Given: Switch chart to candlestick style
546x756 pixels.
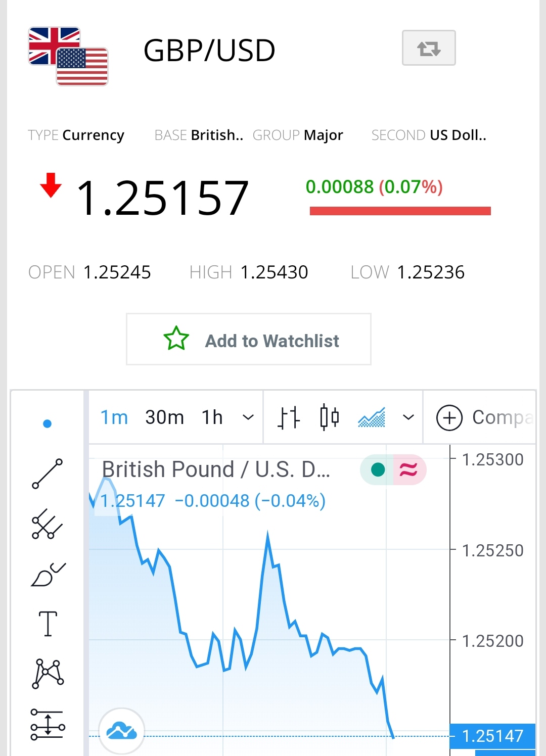Looking at the screenshot, I should (x=330, y=417).
